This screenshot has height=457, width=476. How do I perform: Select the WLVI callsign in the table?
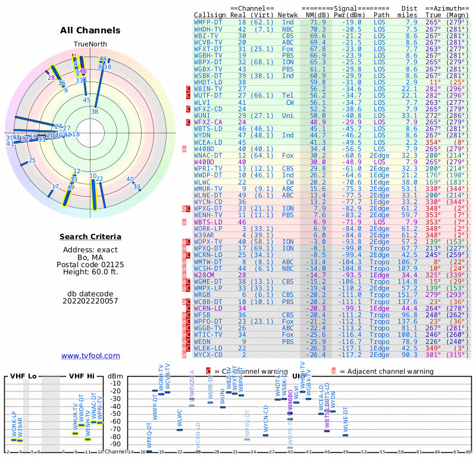(201, 102)
